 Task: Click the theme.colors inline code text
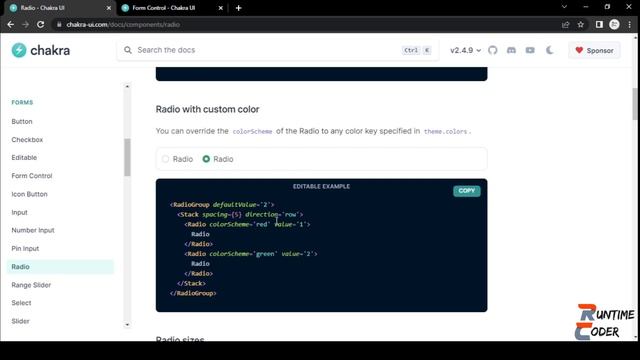(x=445, y=131)
